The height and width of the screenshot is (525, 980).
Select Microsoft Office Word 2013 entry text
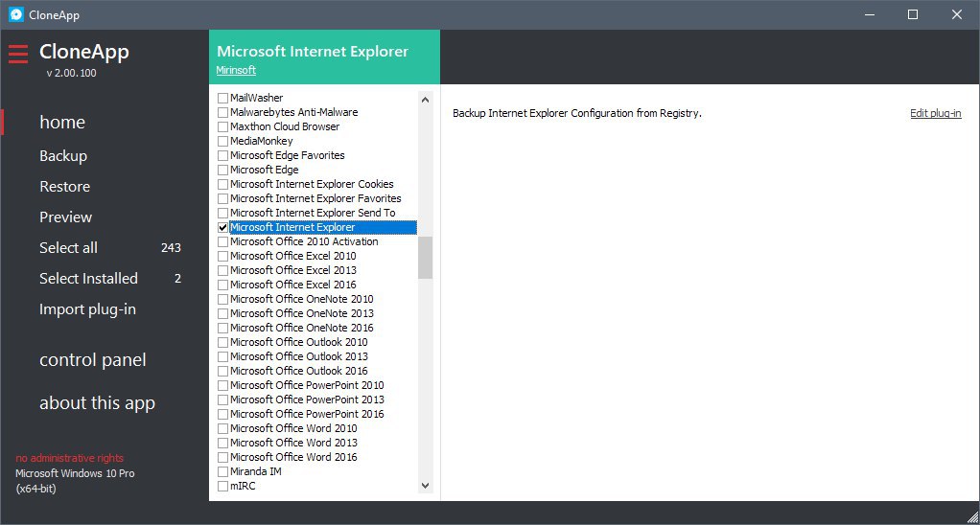click(293, 443)
